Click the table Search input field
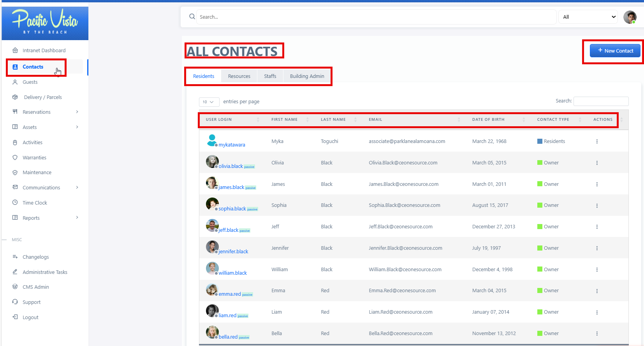The height and width of the screenshot is (346, 644). pos(601,101)
